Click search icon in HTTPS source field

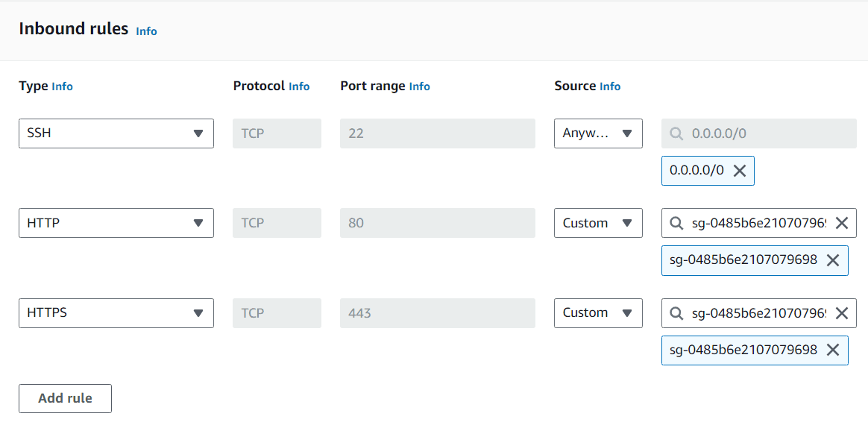[676, 313]
